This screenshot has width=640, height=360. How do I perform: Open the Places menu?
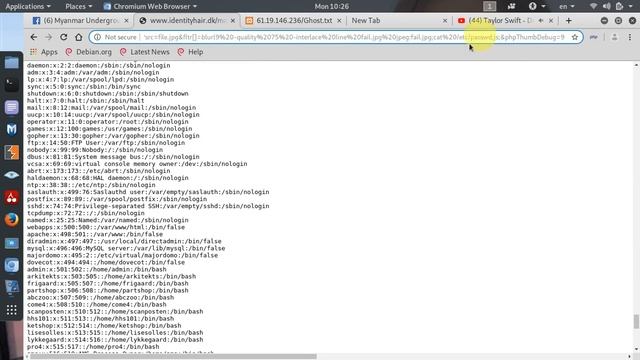(78, 6)
